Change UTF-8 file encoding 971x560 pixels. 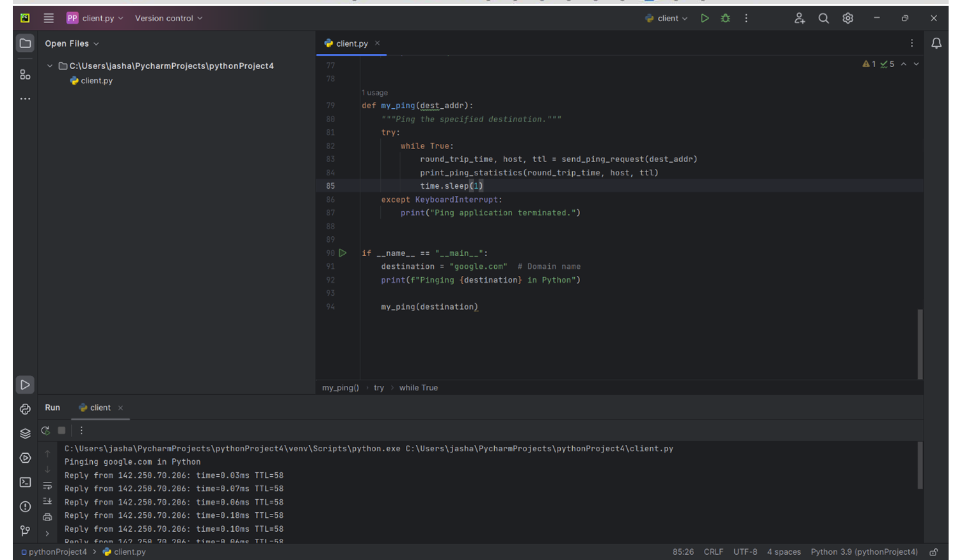[x=745, y=552]
